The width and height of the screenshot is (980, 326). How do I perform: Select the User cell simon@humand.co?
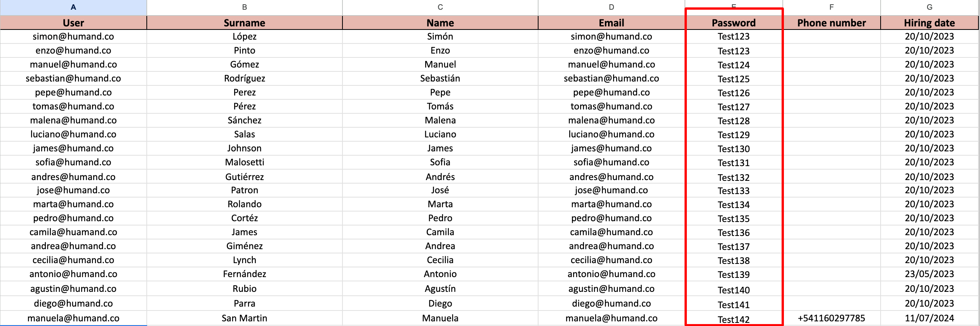[x=73, y=36]
